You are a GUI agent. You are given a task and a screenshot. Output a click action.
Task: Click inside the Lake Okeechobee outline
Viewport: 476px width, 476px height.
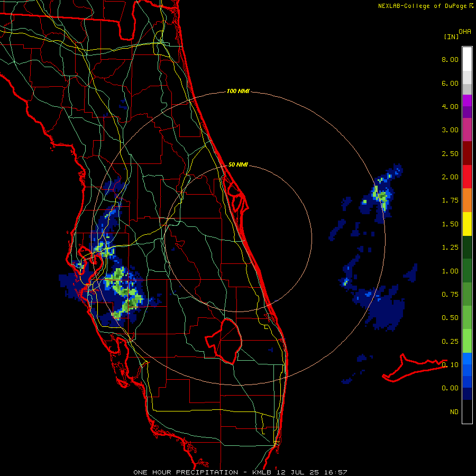pos(228,342)
